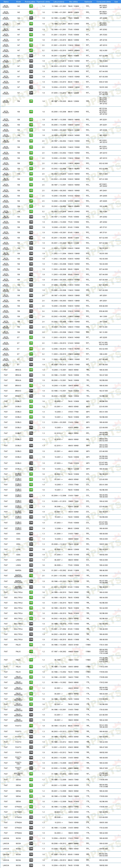Click the petrol icon in the Alfa Romeo 145 1.4 row
Viewport: 121px width, 868px height.
click(31, 6)
